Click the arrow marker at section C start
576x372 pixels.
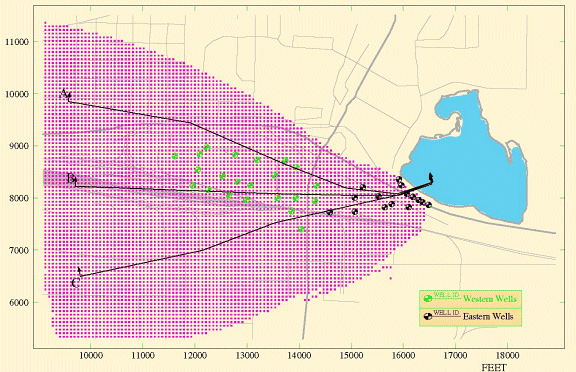point(80,272)
